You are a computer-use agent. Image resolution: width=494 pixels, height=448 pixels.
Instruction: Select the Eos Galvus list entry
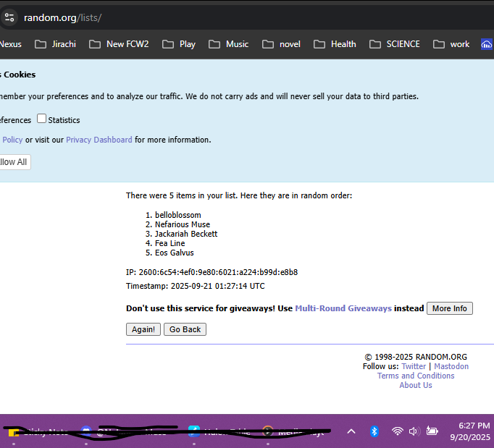[175, 253]
